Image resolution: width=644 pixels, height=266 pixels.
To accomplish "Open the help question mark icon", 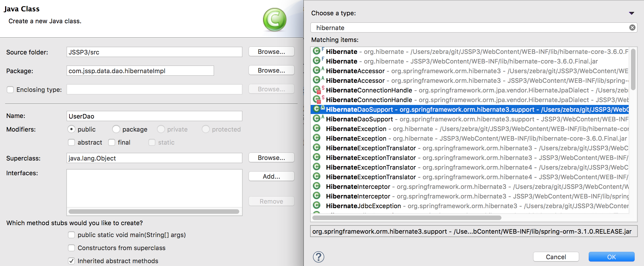I will click(x=319, y=257).
